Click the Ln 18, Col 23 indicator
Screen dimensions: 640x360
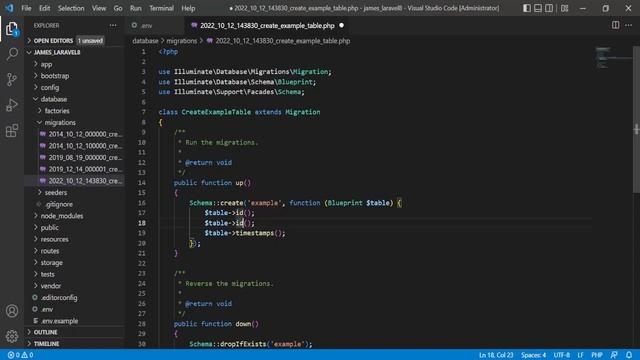(496, 355)
